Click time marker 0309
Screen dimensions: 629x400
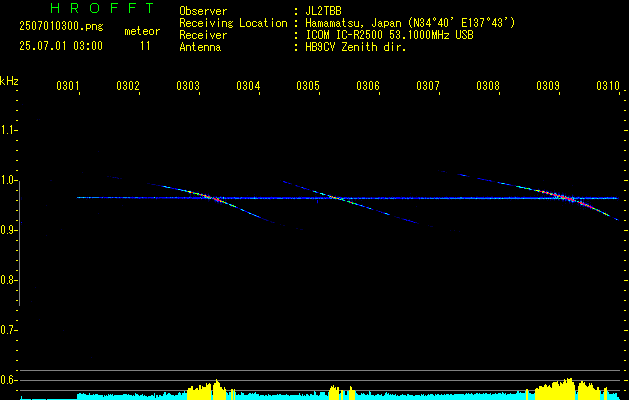[x=548, y=86]
